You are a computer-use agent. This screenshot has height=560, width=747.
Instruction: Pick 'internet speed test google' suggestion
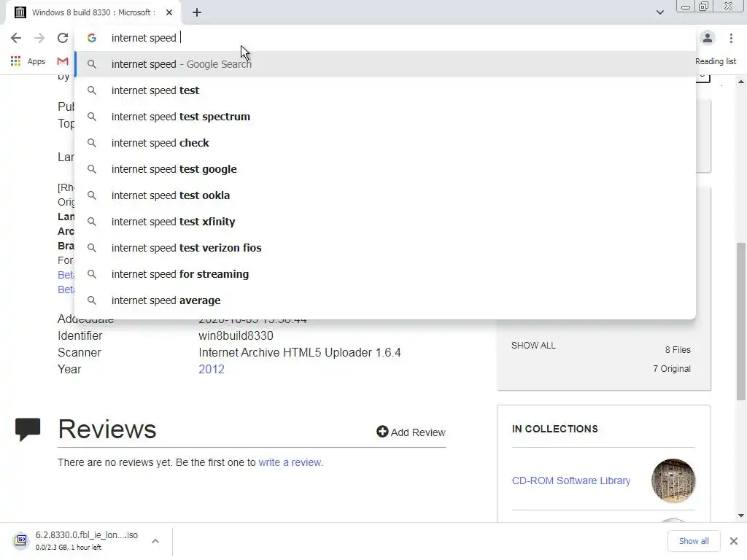point(385,169)
